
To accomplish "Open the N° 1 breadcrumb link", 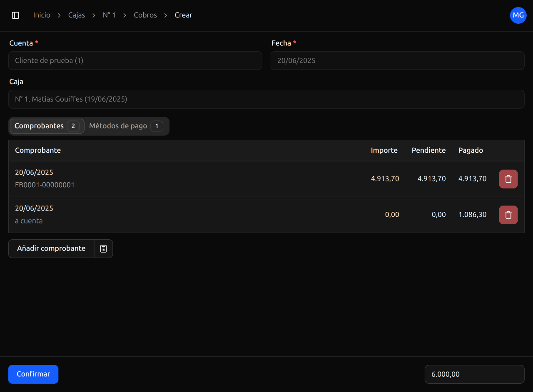I will (x=109, y=15).
